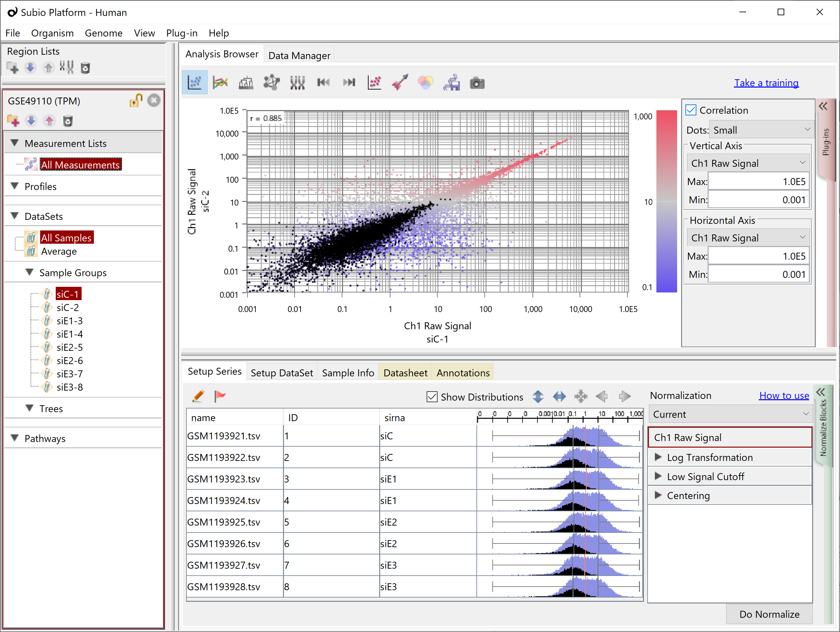The width and height of the screenshot is (840, 632).
Task: Click the pencil edit icon
Action: (198, 396)
